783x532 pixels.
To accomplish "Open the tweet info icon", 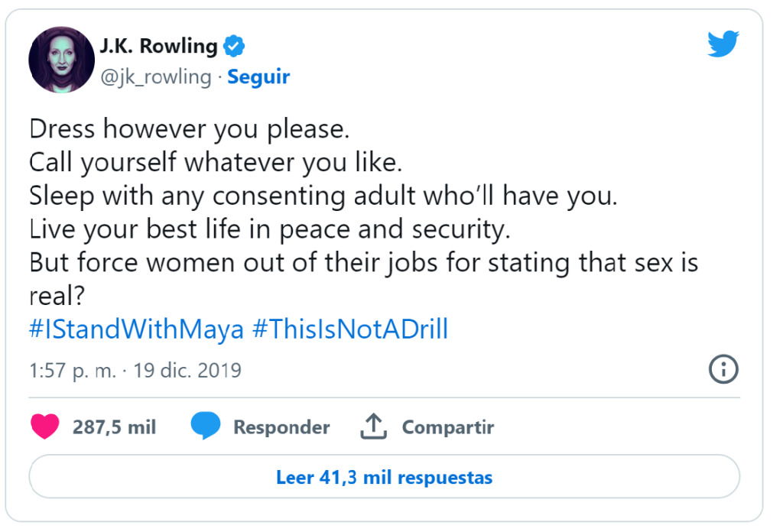I will pos(723,370).
